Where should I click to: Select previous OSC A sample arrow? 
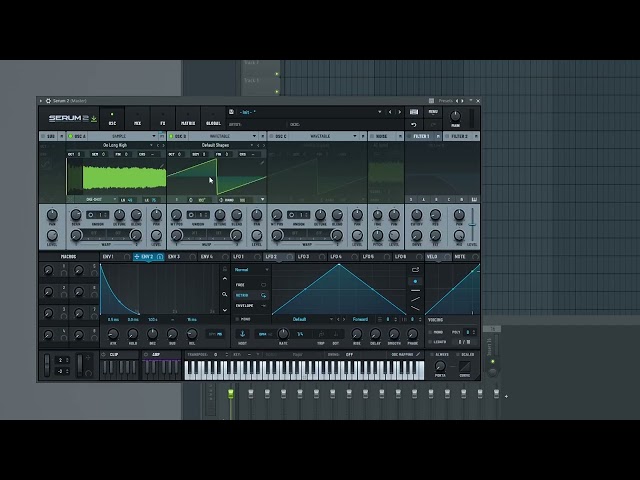tap(158, 145)
